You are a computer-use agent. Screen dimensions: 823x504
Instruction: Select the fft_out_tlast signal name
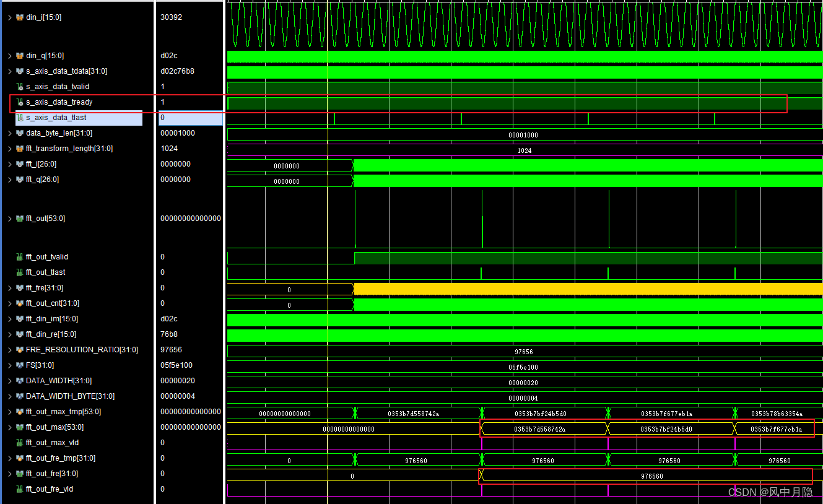(x=46, y=272)
